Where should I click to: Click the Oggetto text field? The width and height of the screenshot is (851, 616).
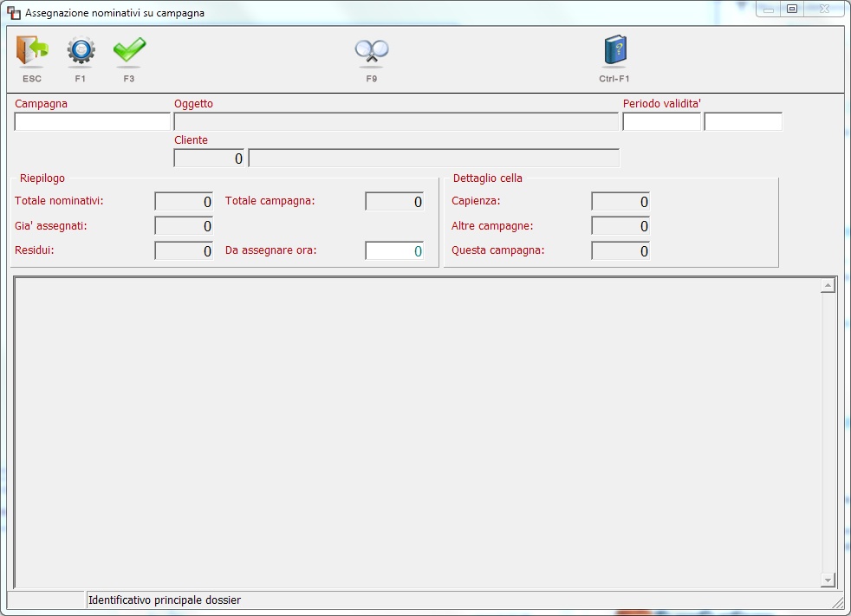(x=396, y=121)
